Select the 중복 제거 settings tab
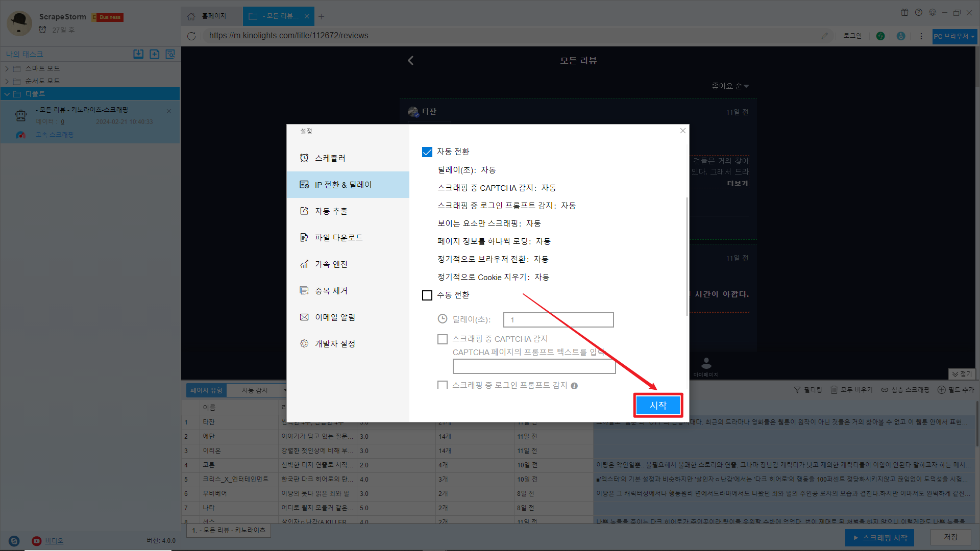 tap(331, 290)
